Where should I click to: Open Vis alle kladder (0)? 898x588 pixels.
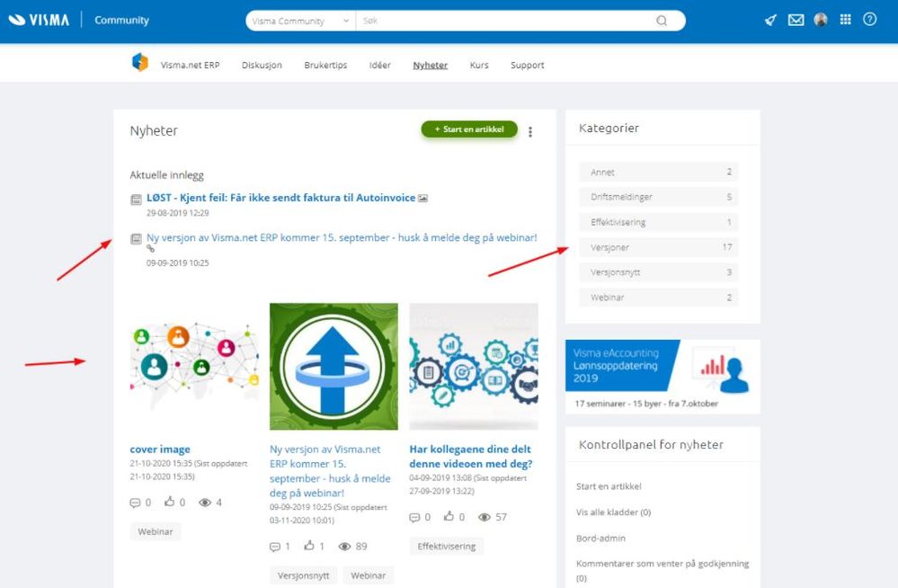(x=613, y=512)
